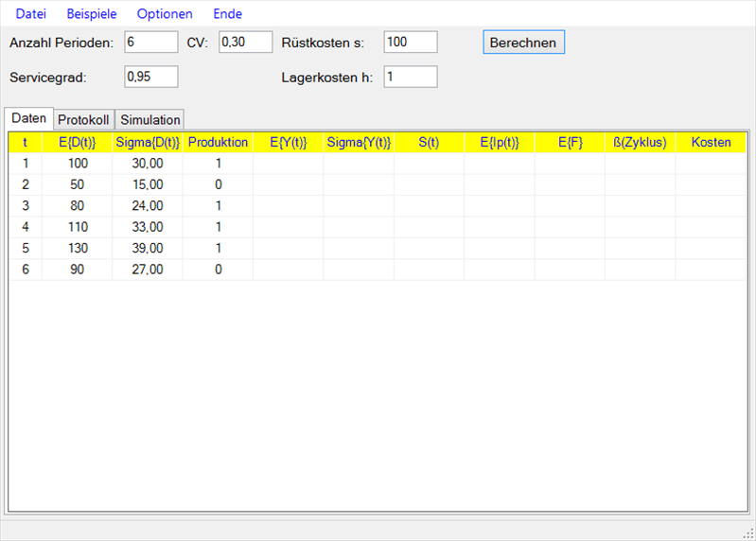The image size is (756, 541).
Task: Select the Daten tab
Action: [x=28, y=119]
